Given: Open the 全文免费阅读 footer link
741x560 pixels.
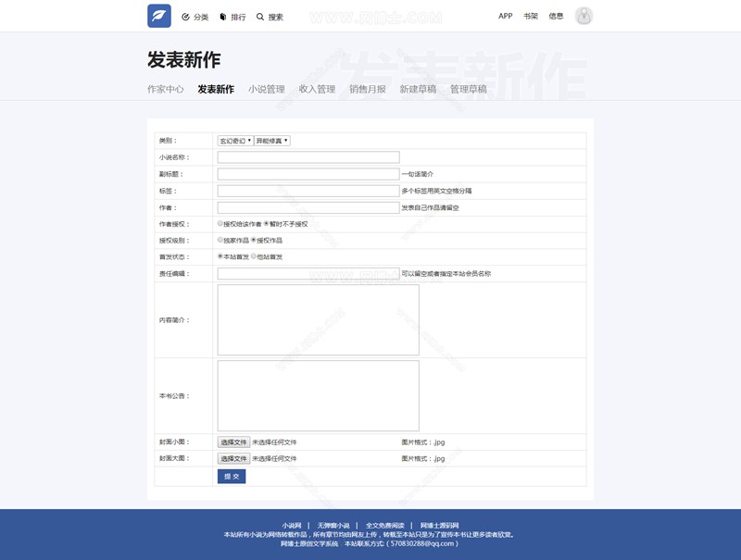Looking at the screenshot, I should 385,526.
